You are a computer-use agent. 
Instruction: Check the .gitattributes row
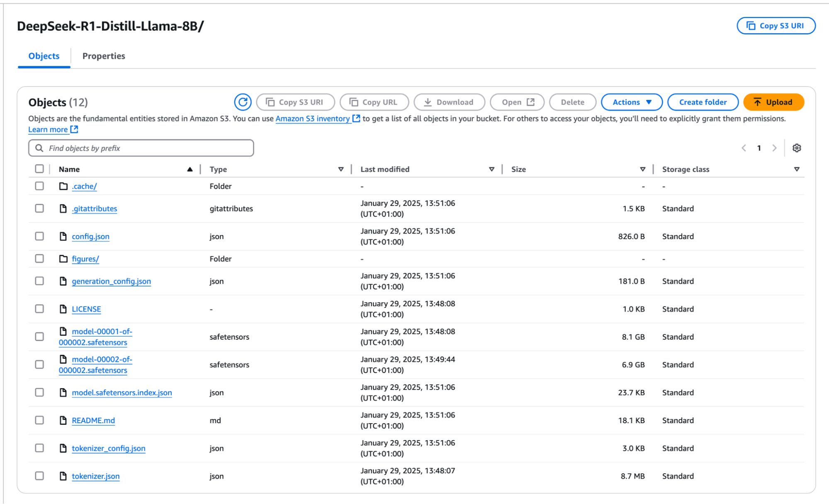click(x=39, y=208)
